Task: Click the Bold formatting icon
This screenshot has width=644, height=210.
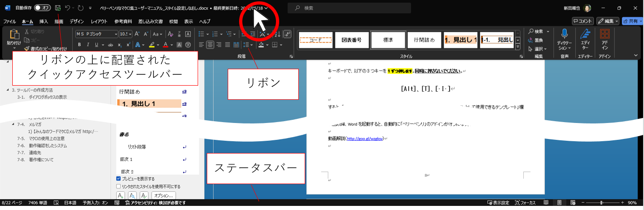Action: pyautogui.click(x=79, y=45)
